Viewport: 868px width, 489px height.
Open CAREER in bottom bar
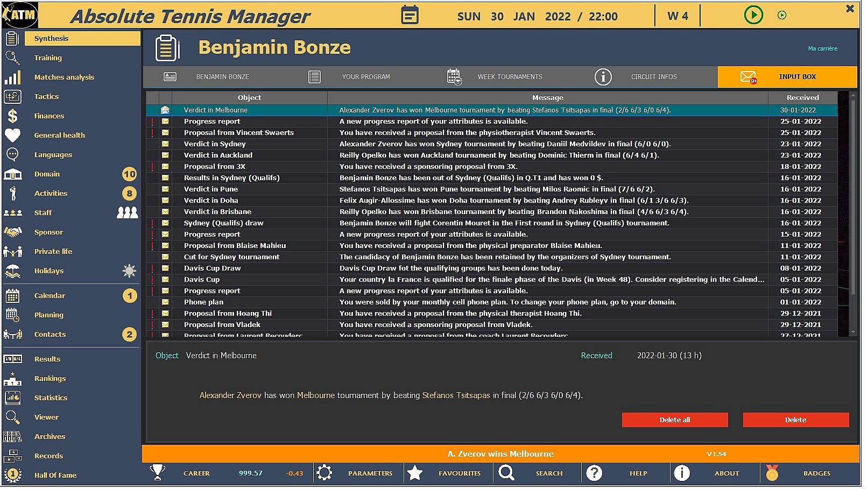pos(196,474)
